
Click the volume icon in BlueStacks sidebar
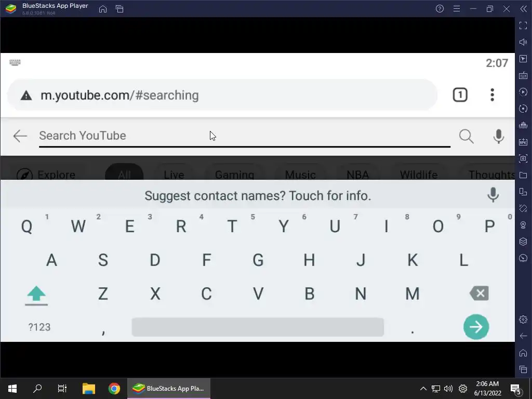pos(523,42)
